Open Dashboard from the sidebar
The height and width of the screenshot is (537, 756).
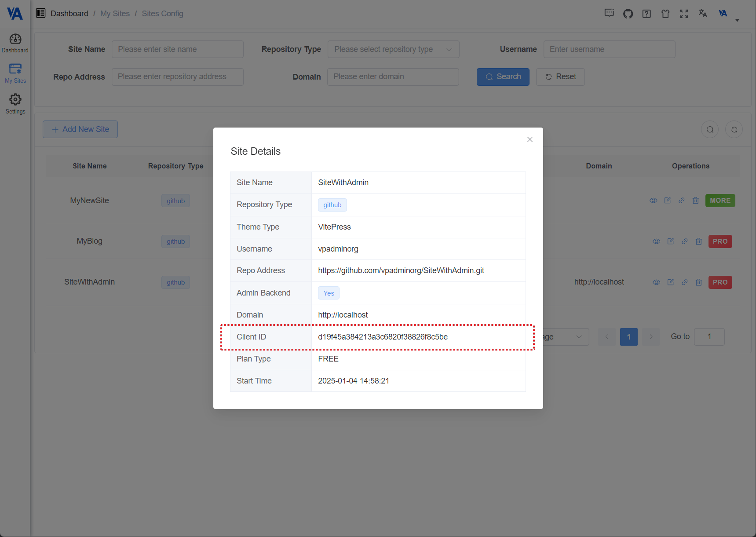(15, 44)
